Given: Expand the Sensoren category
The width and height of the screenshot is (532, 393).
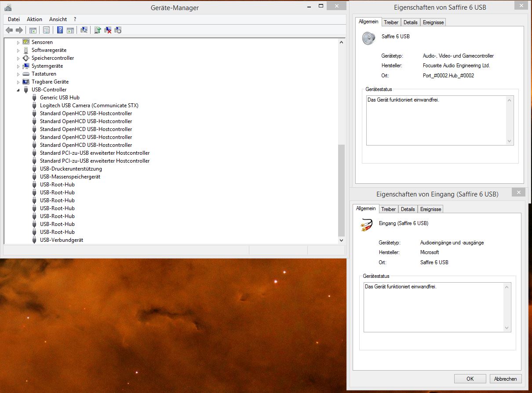Looking at the screenshot, I should click(x=18, y=42).
